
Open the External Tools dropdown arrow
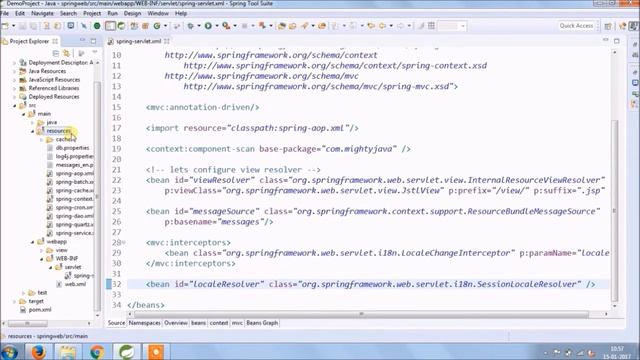pyautogui.click(x=235, y=26)
